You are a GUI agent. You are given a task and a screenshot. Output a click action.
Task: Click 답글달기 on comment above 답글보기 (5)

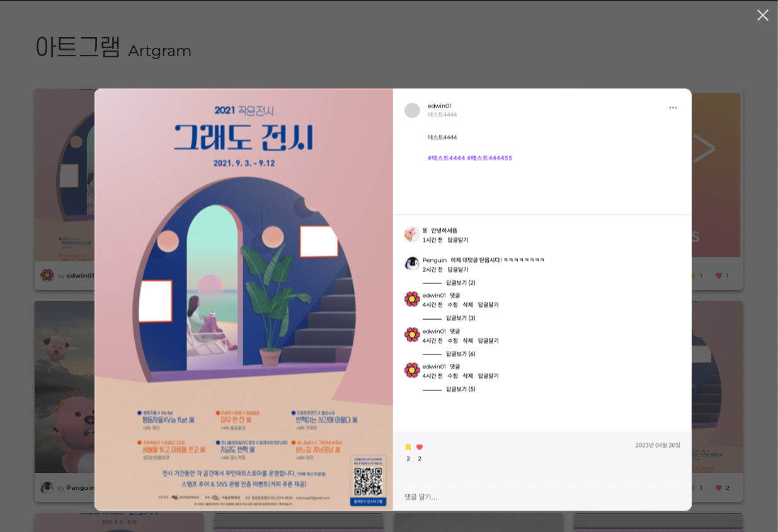pos(488,376)
